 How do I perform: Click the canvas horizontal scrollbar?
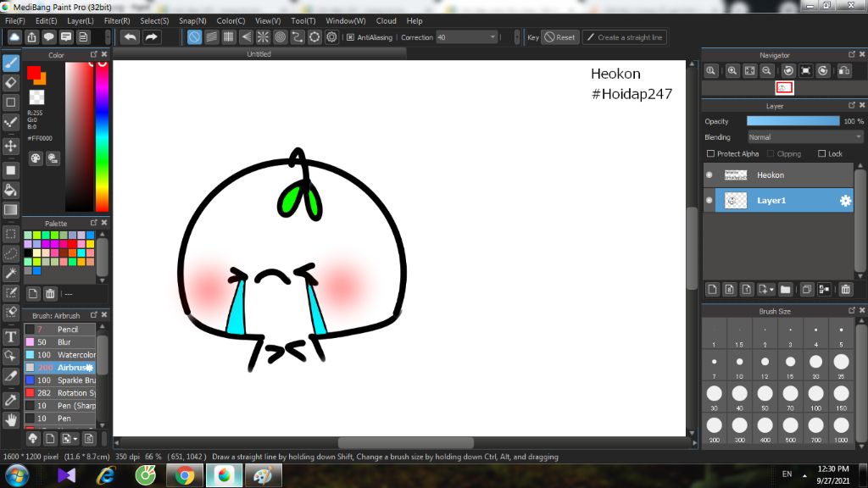click(405, 442)
